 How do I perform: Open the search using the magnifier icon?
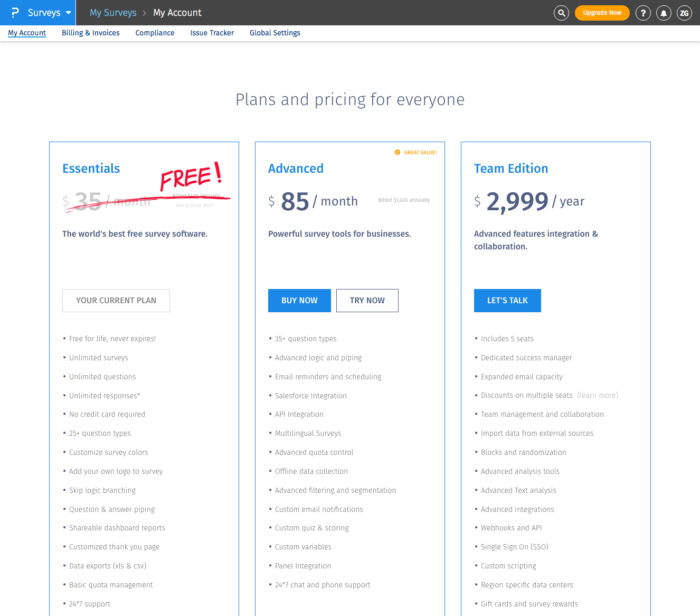click(x=561, y=13)
